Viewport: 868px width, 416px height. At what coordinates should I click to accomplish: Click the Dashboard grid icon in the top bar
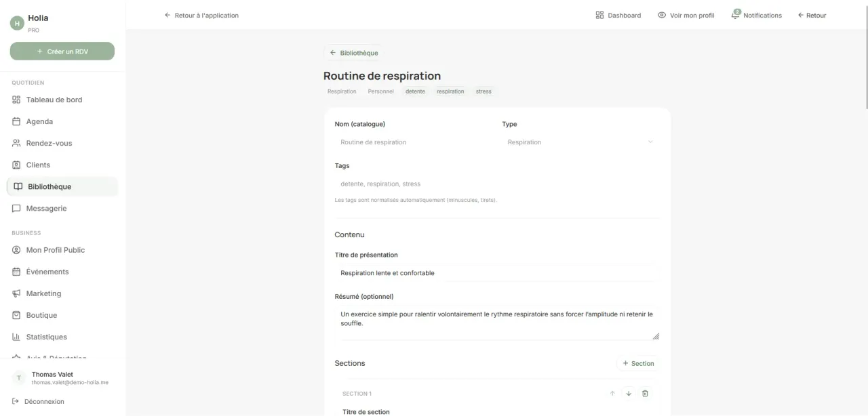(599, 15)
